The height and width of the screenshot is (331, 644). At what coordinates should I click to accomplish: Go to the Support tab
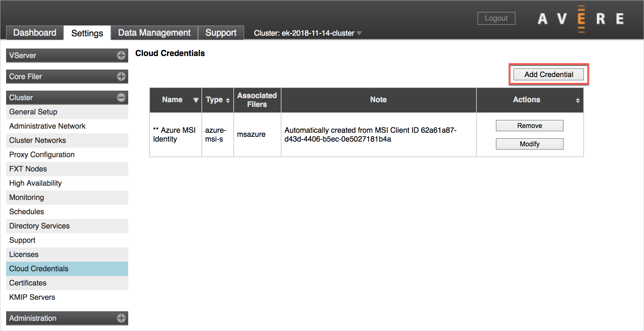coord(221,33)
